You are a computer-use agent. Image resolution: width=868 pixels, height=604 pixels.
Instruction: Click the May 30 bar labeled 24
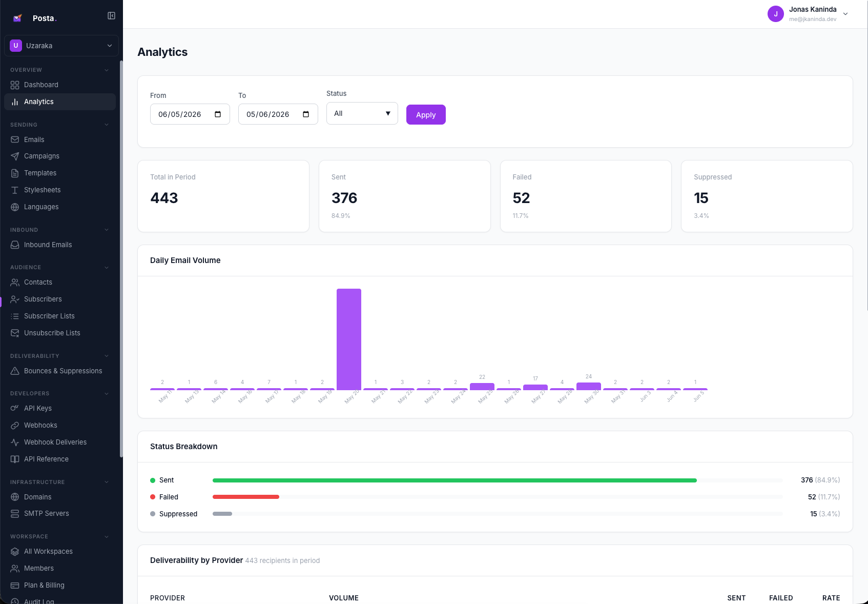point(589,386)
